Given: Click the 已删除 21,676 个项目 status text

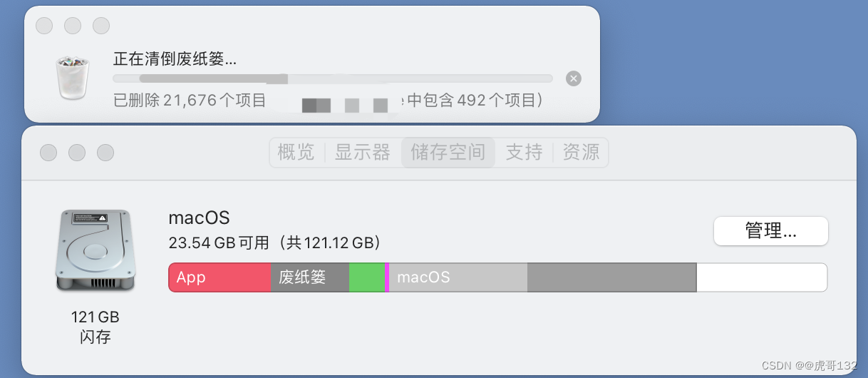Looking at the screenshot, I should [190, 100].
